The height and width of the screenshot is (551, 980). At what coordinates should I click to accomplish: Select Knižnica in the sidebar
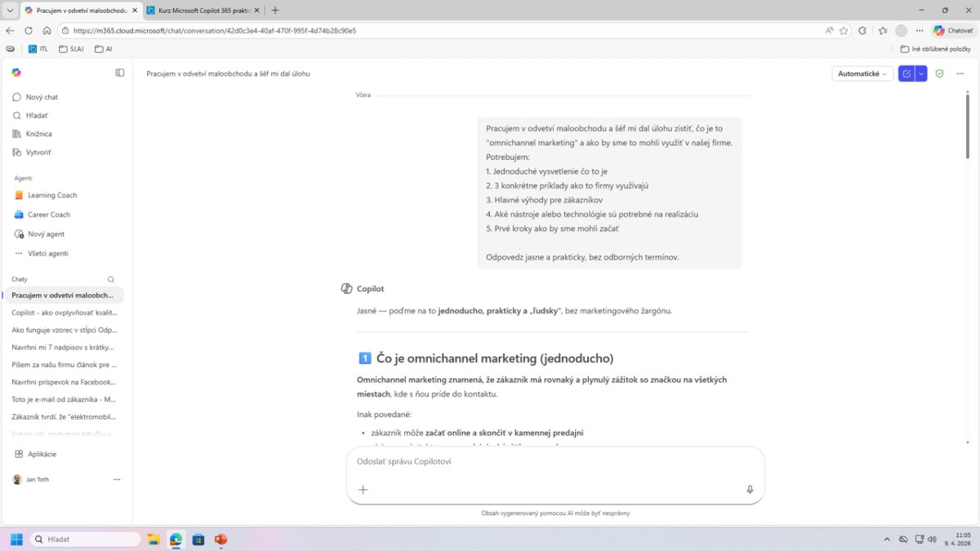coord(38,134)
